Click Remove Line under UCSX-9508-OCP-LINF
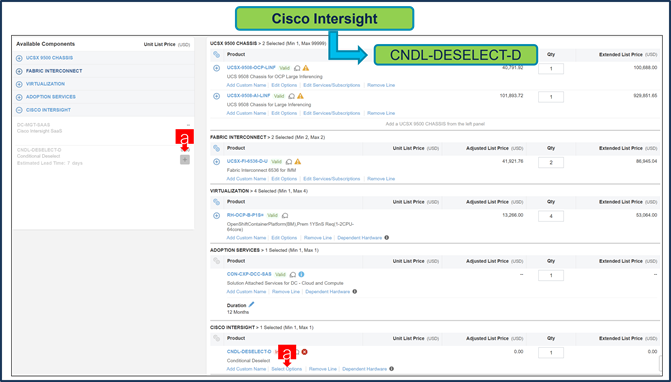The image size is (671, 382). (x=381, y=85)
